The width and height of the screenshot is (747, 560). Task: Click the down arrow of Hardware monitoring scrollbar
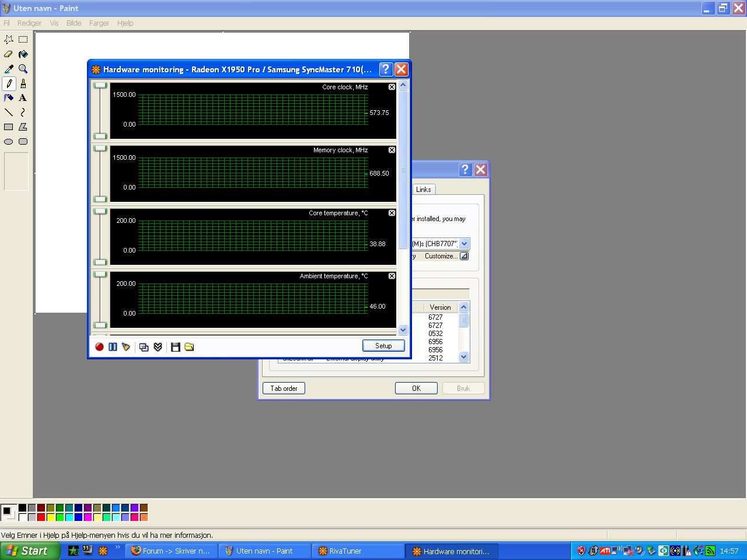pos(403,330)
